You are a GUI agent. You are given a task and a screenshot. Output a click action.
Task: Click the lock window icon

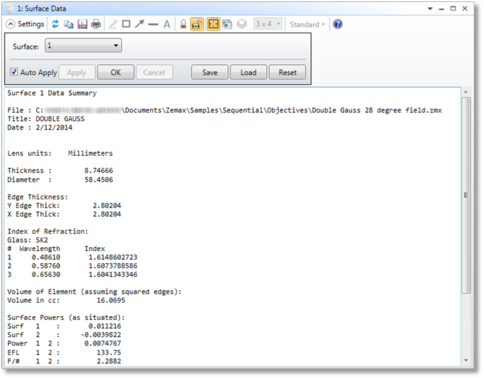(x=183, y=24)
